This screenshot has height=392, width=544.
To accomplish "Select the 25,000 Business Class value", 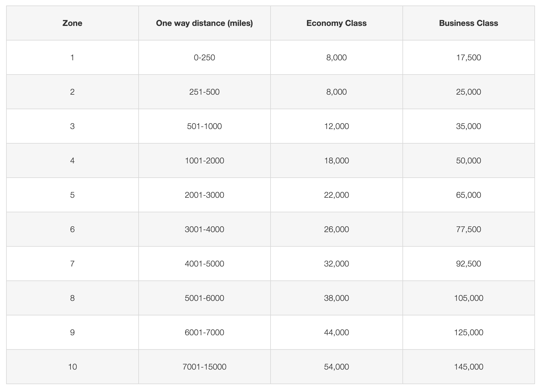I will tap(468, 92).
